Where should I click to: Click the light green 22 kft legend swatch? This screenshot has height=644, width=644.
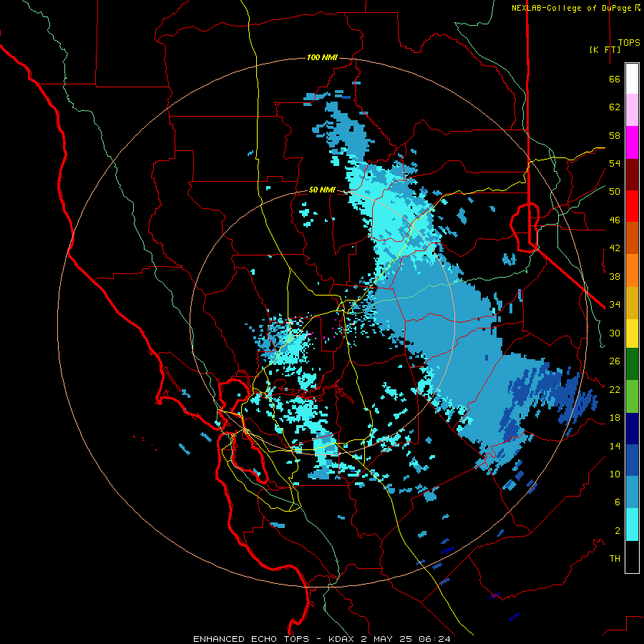(632, 396)
